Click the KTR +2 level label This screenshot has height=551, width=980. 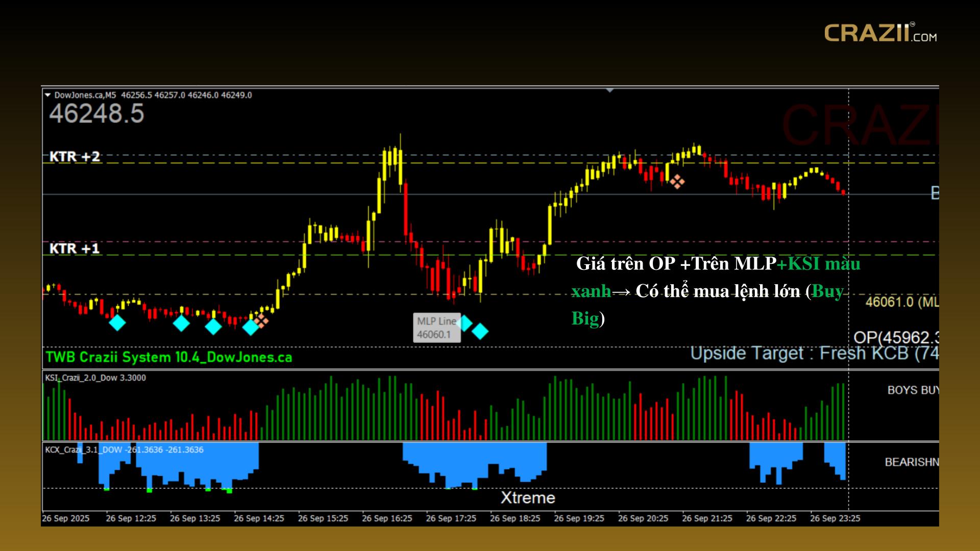pos(75,156)
